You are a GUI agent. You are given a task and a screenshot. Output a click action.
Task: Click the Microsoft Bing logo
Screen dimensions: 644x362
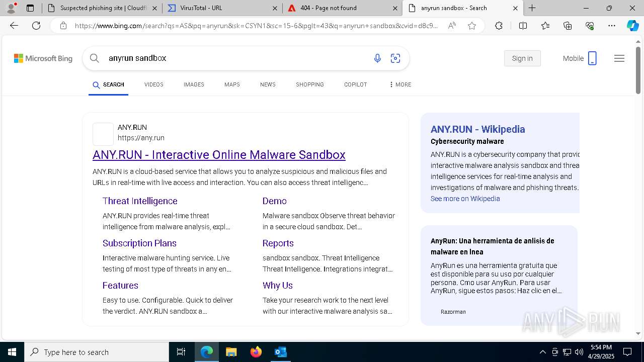[43, 58]
